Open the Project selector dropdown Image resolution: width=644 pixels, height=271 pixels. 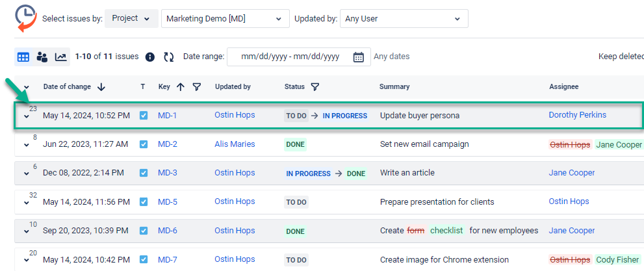tap(132, 19)
